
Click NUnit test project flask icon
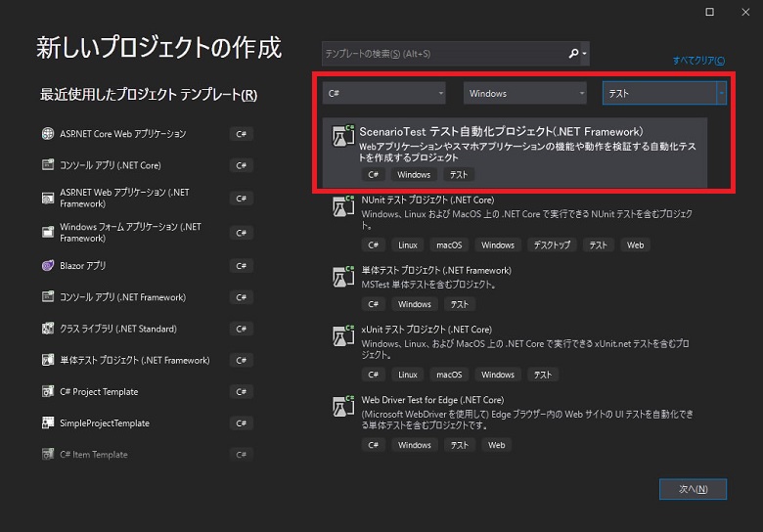tap(343, 205)
